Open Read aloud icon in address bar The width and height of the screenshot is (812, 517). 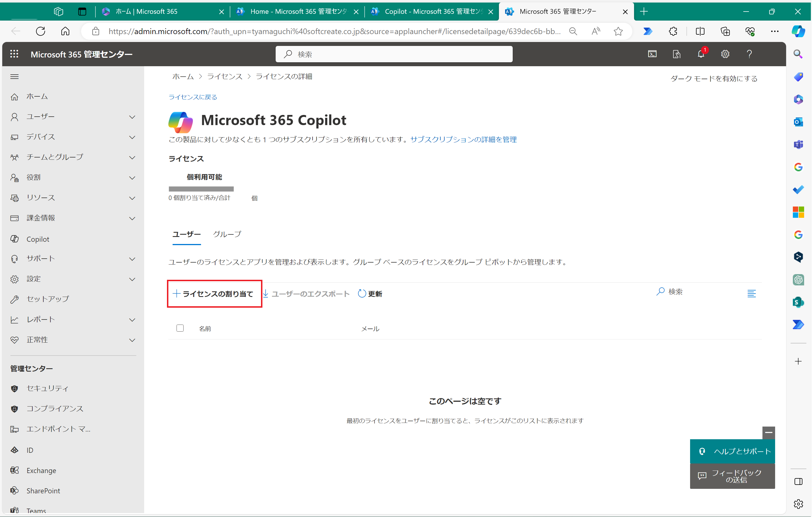(x=595, y=31)
